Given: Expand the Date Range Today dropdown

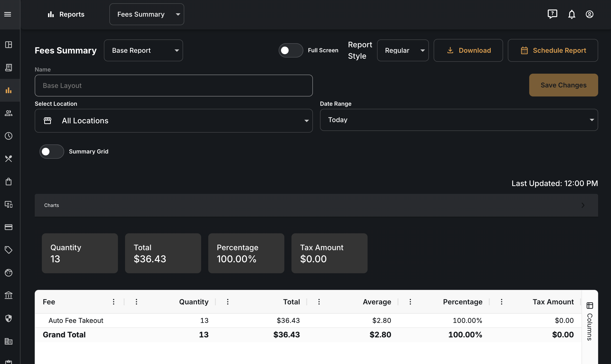Looking at the screenshot, I should tap(459, 120).
